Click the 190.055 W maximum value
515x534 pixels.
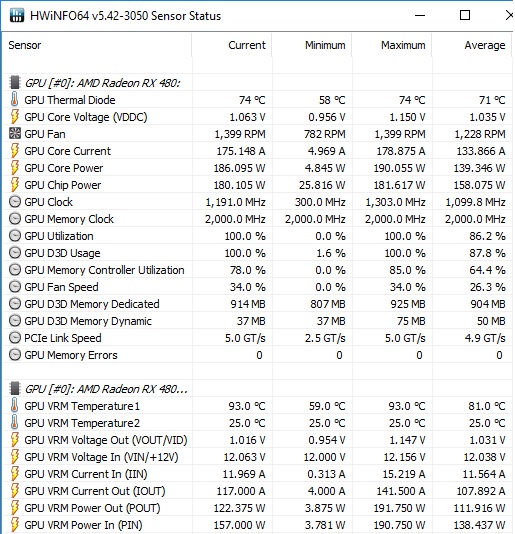pyautogui.click(x=399, y=168)
